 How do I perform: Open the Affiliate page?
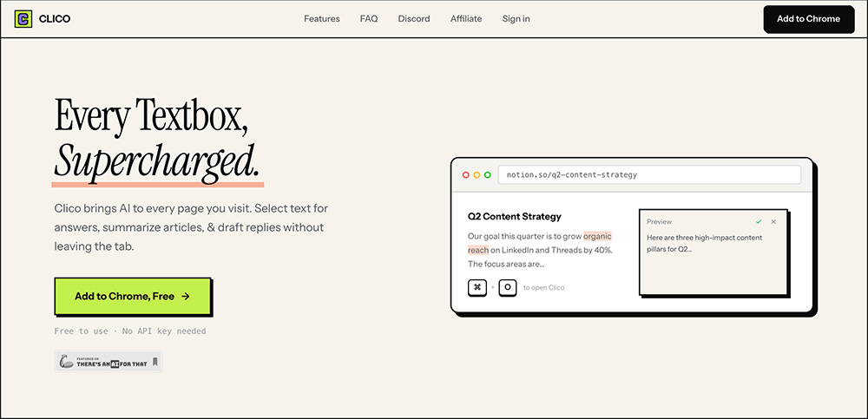466,19
